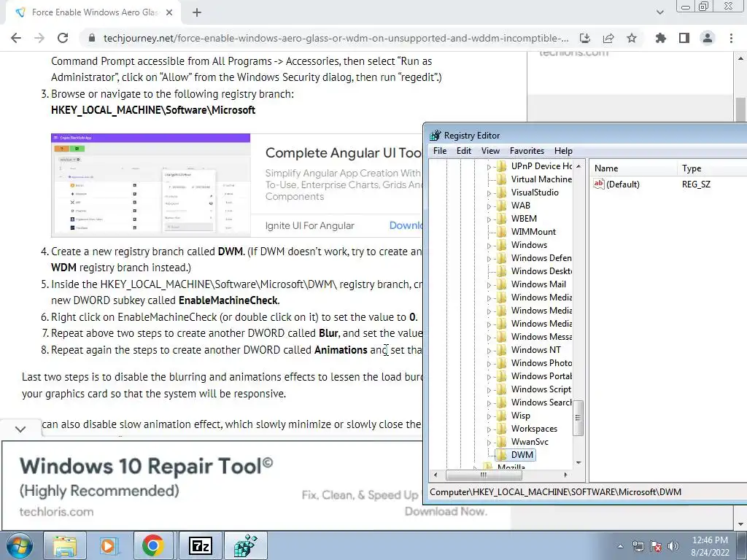Expand the Windows registry key
The image size is (747, 560).
(x=489, y=246)
